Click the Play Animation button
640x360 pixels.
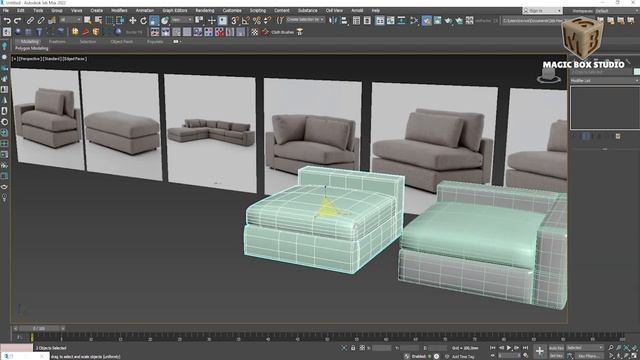(509, 348)
